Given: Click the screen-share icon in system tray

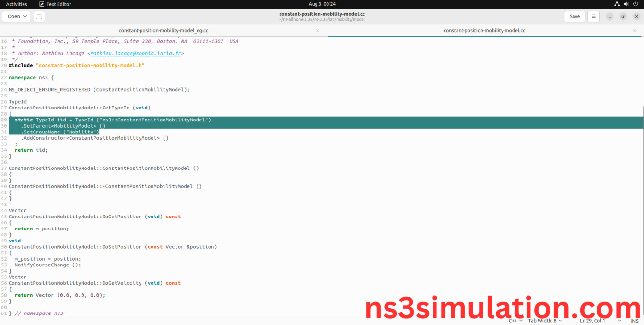Looking at the screenshot, I should pos(616,4).
